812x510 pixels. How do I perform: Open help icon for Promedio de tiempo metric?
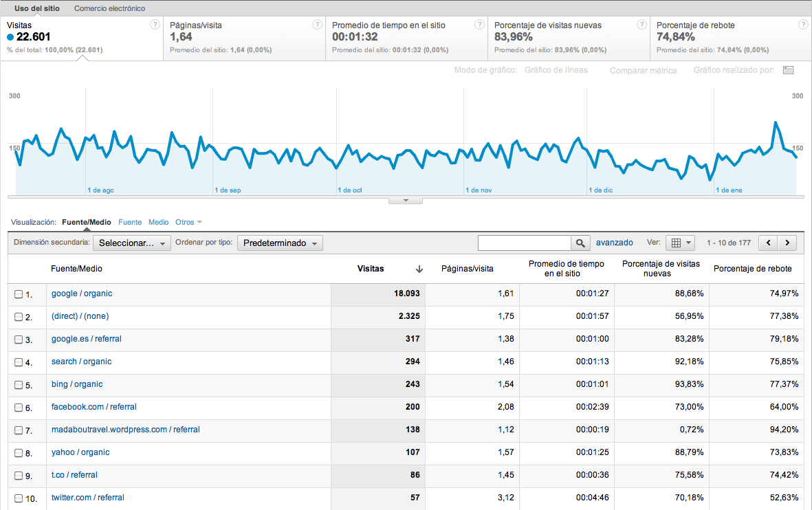coord(479,24)
